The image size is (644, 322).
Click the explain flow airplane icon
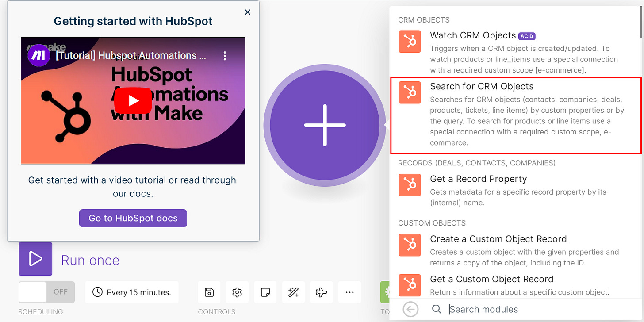tap(322, 292)
